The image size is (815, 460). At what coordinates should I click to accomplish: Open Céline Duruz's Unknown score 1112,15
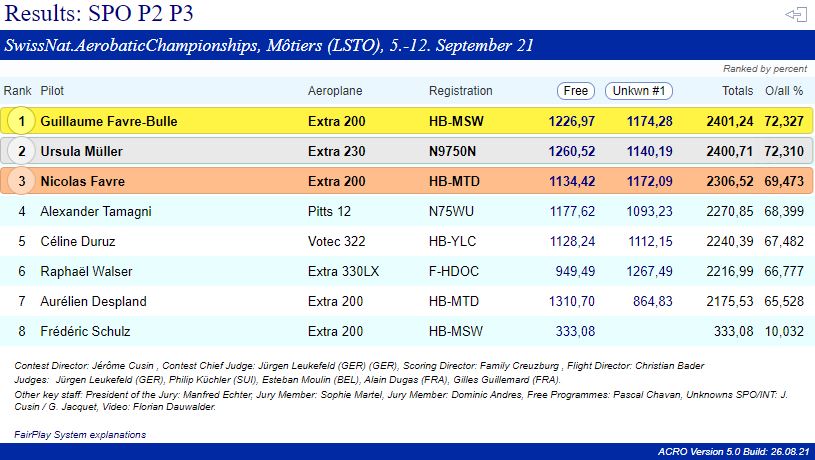[x=649, y=242]
